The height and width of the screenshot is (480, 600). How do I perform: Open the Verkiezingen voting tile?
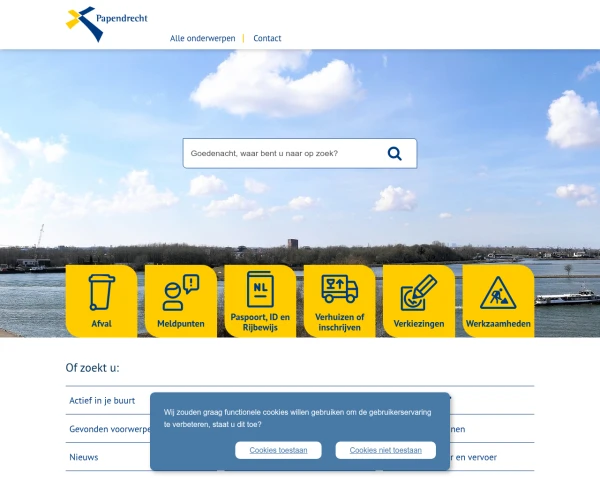coord(419,301)
